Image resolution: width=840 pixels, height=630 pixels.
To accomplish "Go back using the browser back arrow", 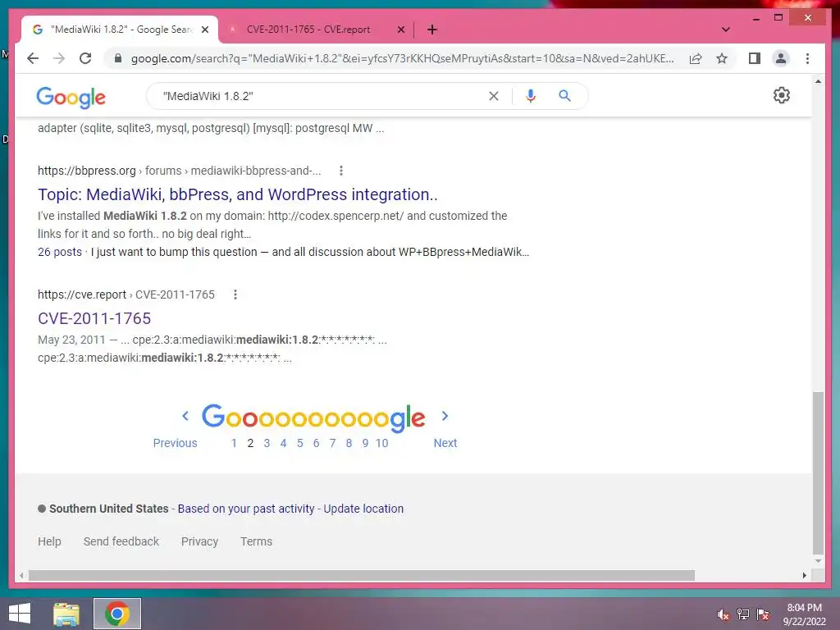I will point(33,58).
